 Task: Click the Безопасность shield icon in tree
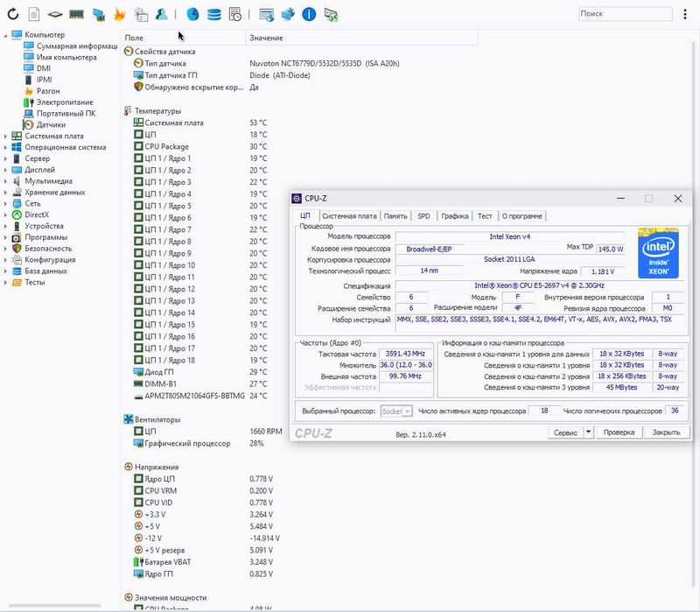pyautogui.click(x=17, y=249)
